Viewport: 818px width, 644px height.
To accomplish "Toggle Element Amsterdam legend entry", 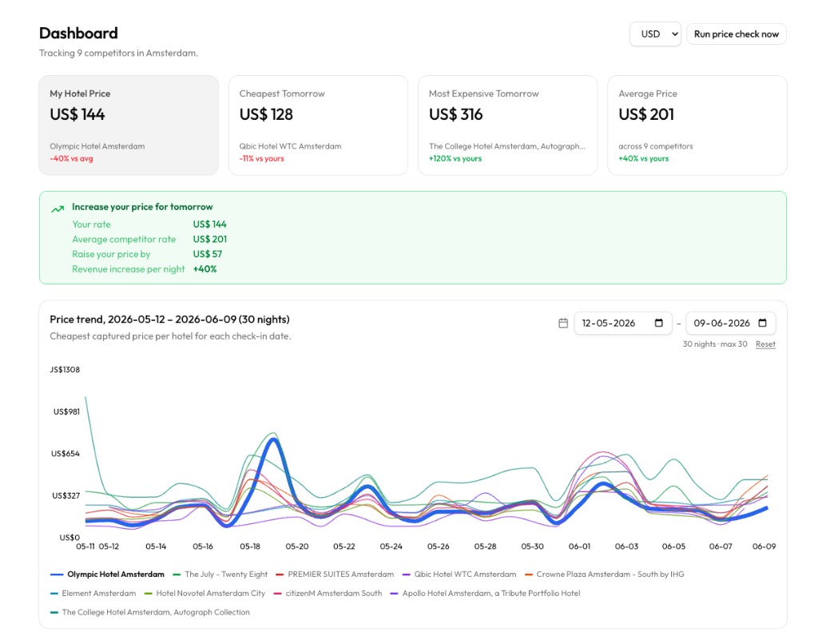I will pyautogui.click(x=93, y=594).
